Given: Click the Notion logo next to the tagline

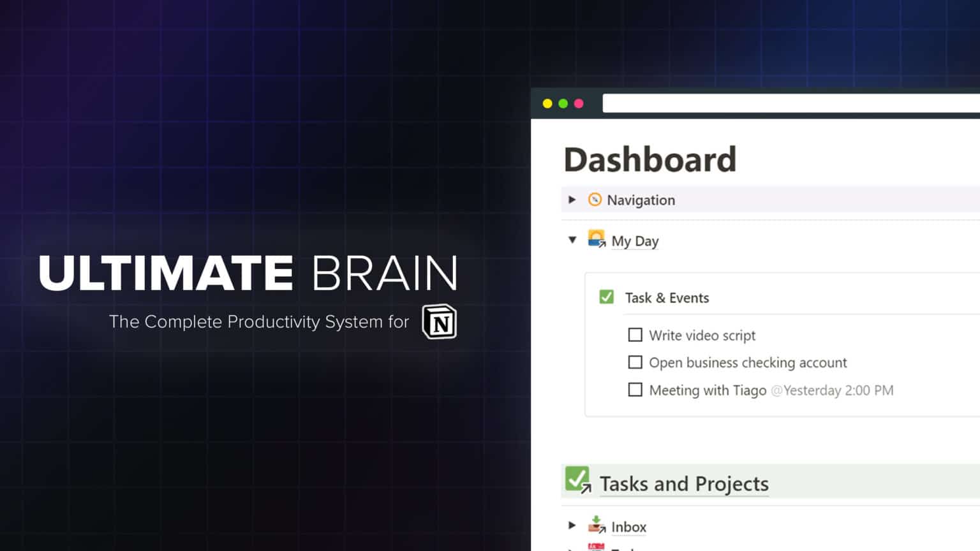Looking at the screenshot, I should 440,322.
